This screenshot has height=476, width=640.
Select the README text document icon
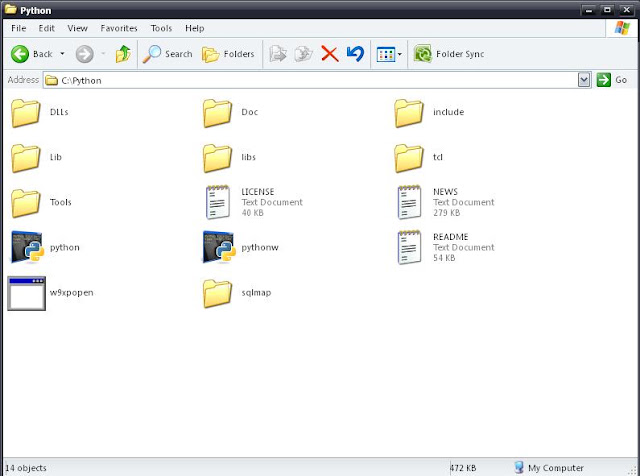(x=409, y=247)
